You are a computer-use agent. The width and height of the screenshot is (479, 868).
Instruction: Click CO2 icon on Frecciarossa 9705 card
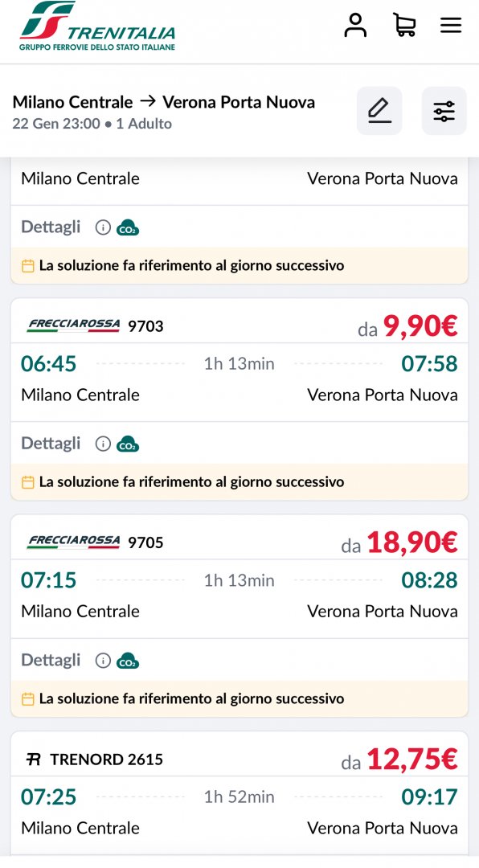tap(127, 661)
